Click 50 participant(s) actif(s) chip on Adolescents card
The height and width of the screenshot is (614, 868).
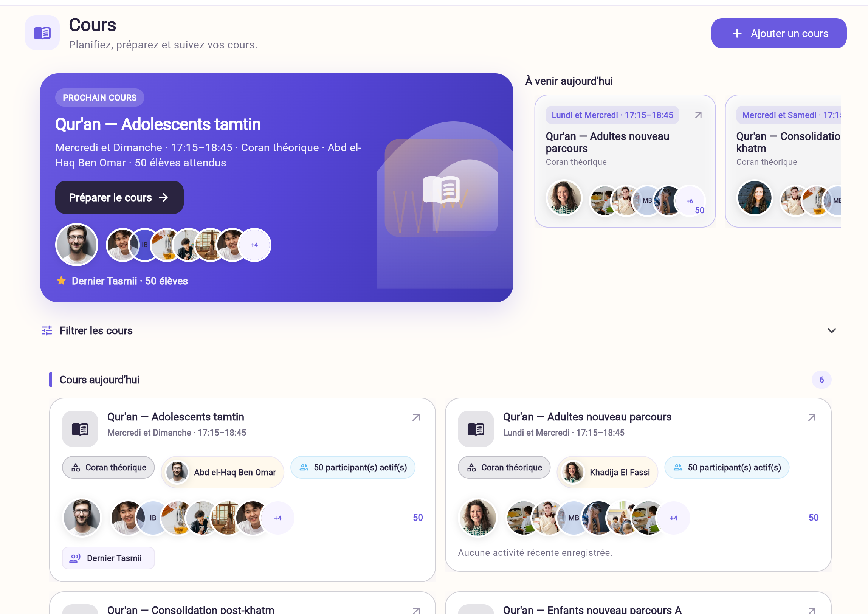[x=353, y=467]
